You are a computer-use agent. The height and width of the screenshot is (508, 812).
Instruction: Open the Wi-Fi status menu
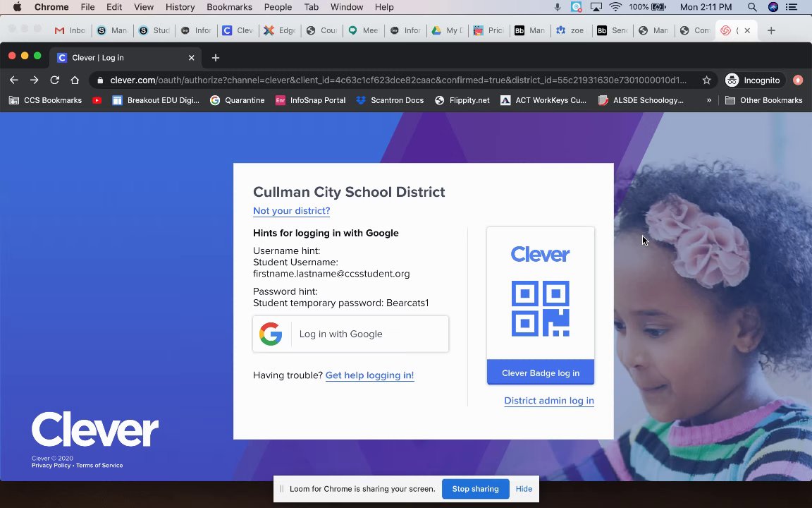coord(615,7)
